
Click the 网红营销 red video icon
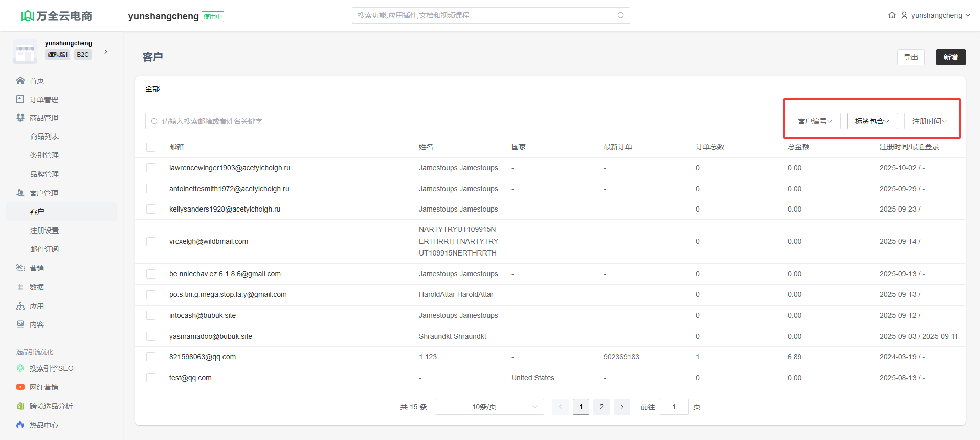[x=20, y=387]
